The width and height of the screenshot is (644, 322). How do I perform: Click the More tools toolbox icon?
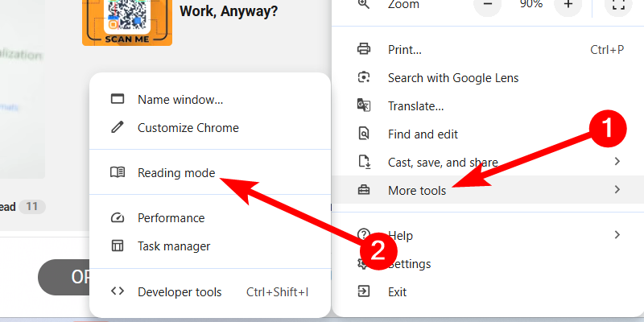pyautogui.click(x=364, y=190)
